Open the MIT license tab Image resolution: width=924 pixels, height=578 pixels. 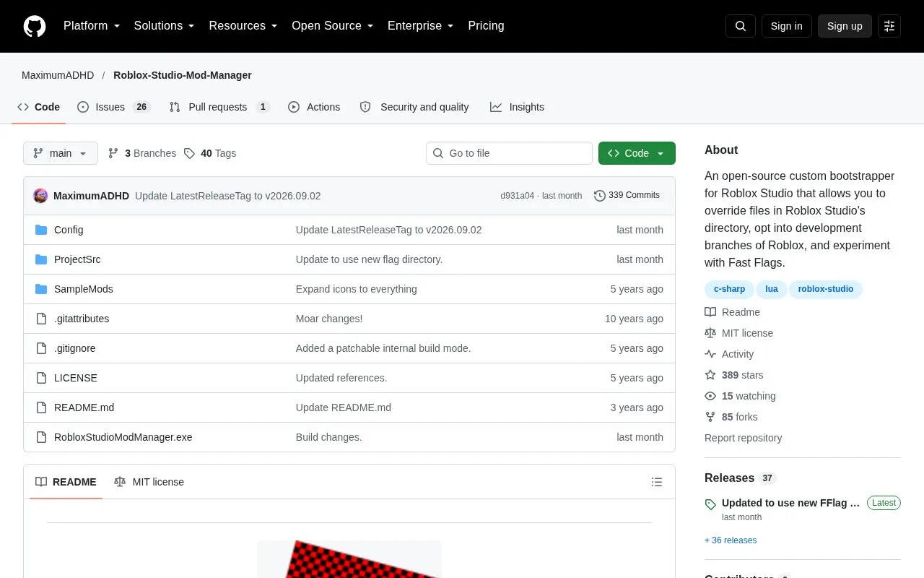(x=149, y=482)
